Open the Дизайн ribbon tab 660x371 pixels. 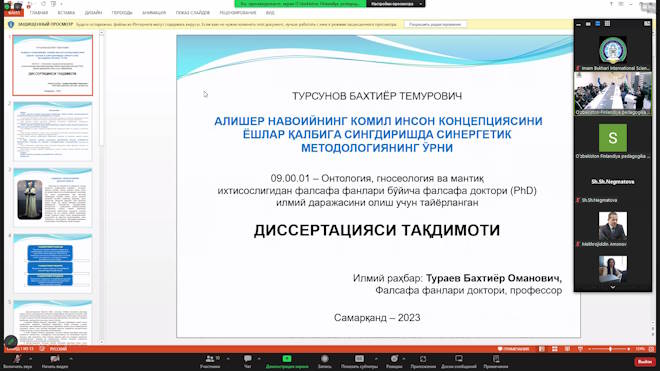tap(93, 13)
